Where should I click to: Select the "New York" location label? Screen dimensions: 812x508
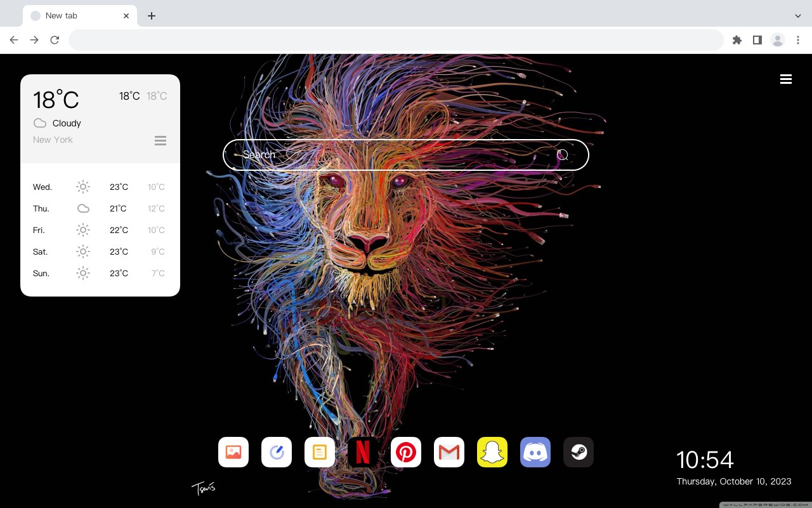tap(53, 140)
